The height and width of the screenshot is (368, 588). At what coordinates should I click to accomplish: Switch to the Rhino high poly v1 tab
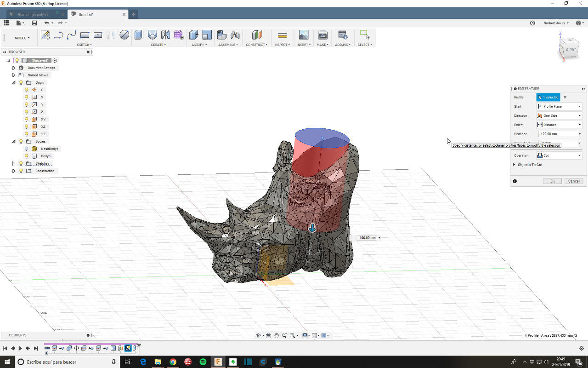point(33,14)
